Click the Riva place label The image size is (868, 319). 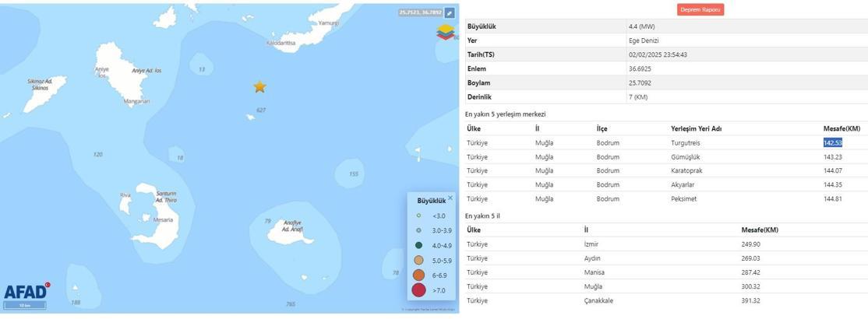coord(125,195)
